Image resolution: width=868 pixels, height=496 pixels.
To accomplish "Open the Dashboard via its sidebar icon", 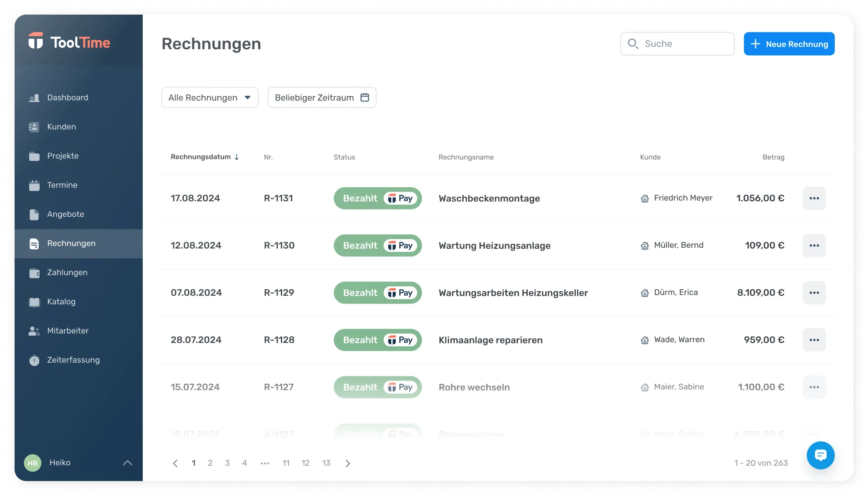I will [34, 97].
